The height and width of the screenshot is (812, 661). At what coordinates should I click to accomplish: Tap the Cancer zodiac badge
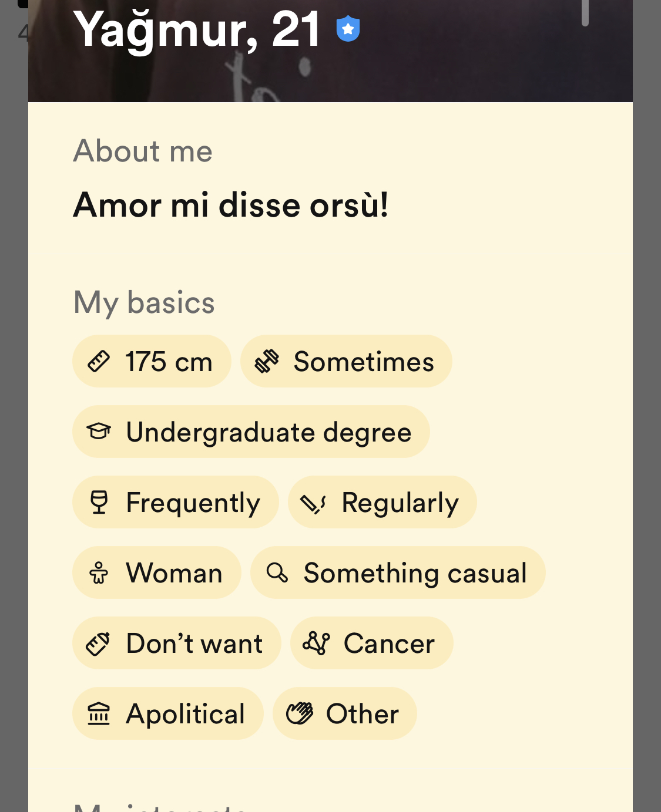tap(371, 643)
